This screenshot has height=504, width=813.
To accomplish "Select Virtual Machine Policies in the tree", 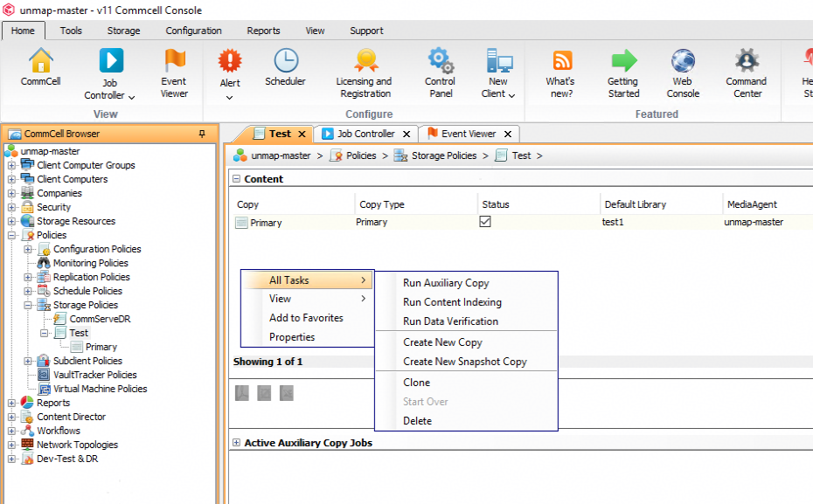I will click(100, 389).
